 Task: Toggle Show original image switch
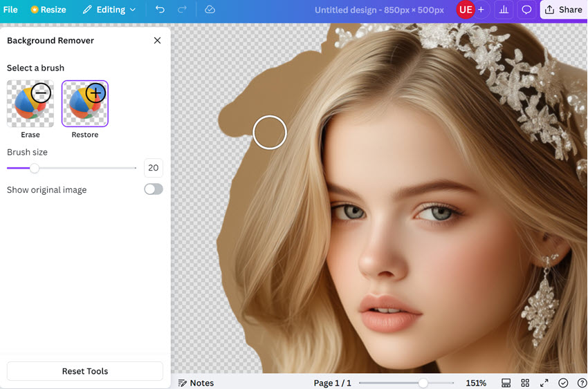[153, 189]
